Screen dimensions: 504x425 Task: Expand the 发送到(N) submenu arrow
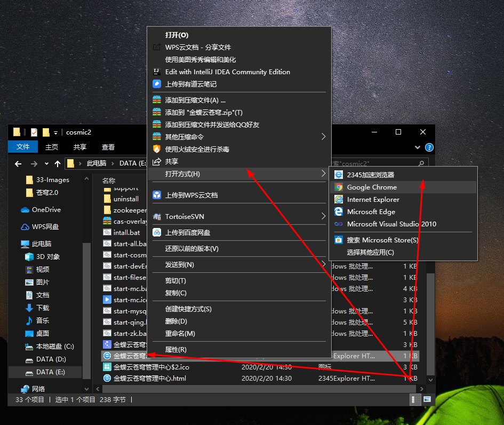pyautogui.click(x=323, y=264)
